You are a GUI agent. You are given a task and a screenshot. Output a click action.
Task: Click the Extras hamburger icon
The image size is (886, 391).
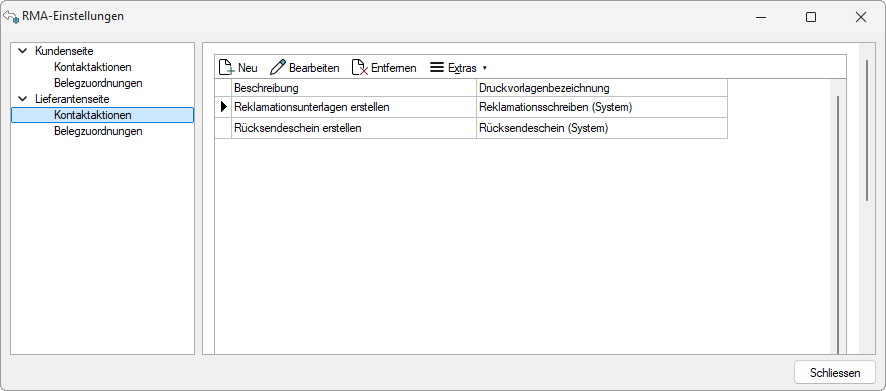[437, 68]
